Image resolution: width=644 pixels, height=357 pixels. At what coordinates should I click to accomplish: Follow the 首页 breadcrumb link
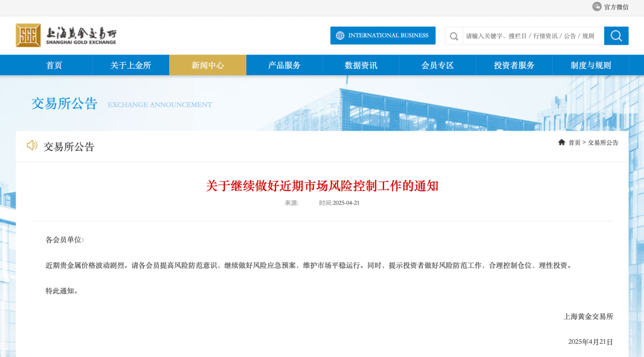click(x=574, y=143)
